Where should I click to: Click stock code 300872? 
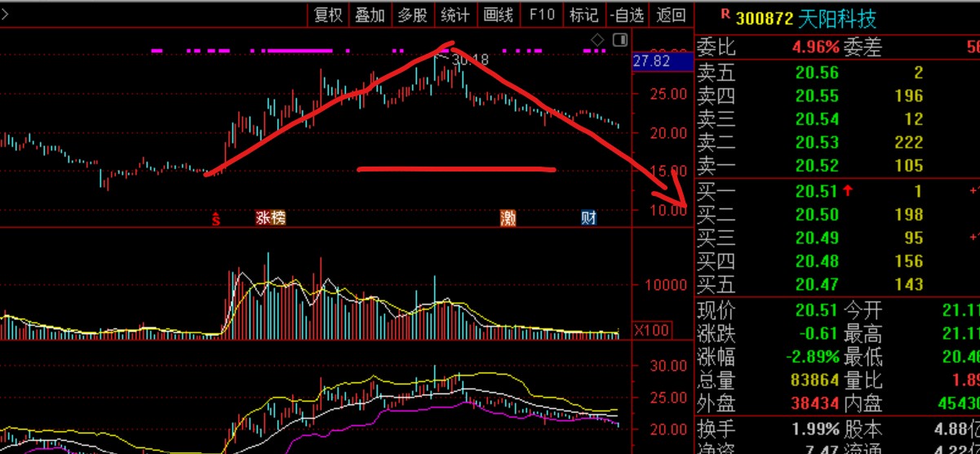pos(765,17)
